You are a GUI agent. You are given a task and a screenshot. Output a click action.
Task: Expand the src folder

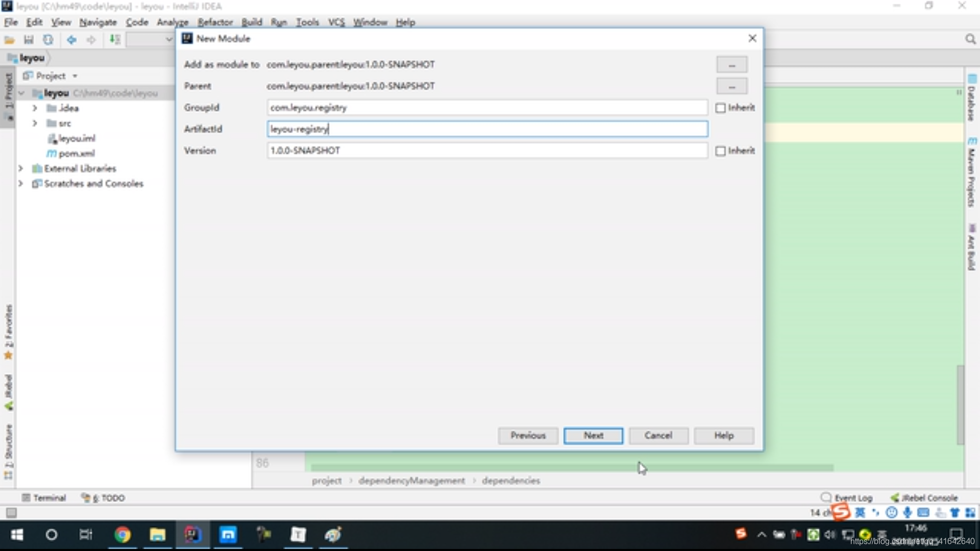(35, 123)
